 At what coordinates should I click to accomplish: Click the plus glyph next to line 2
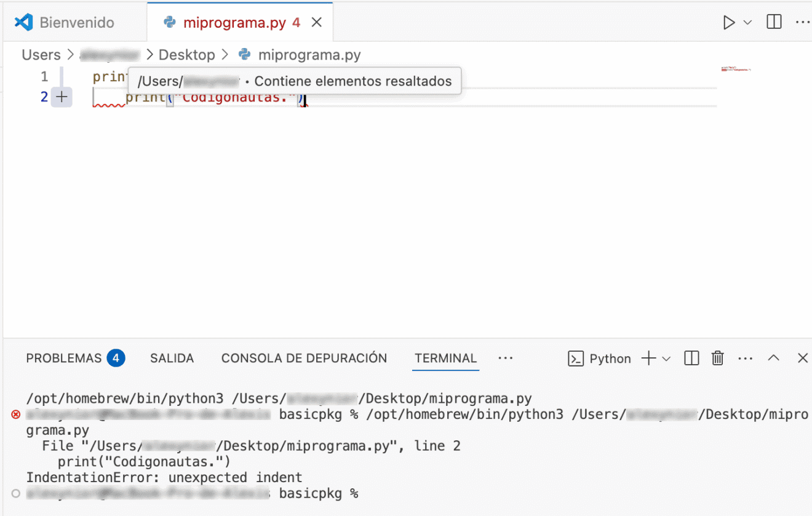pos(62,97)
